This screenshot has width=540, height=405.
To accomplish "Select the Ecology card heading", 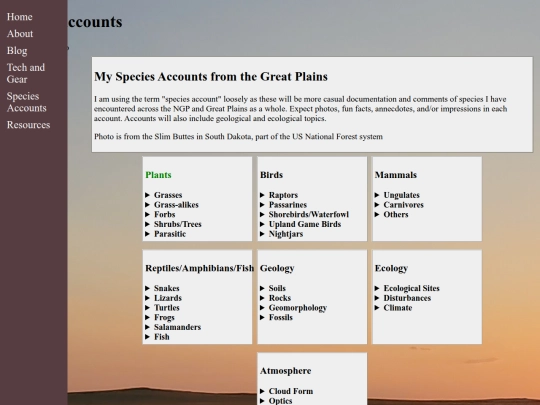I will point(391,268).
